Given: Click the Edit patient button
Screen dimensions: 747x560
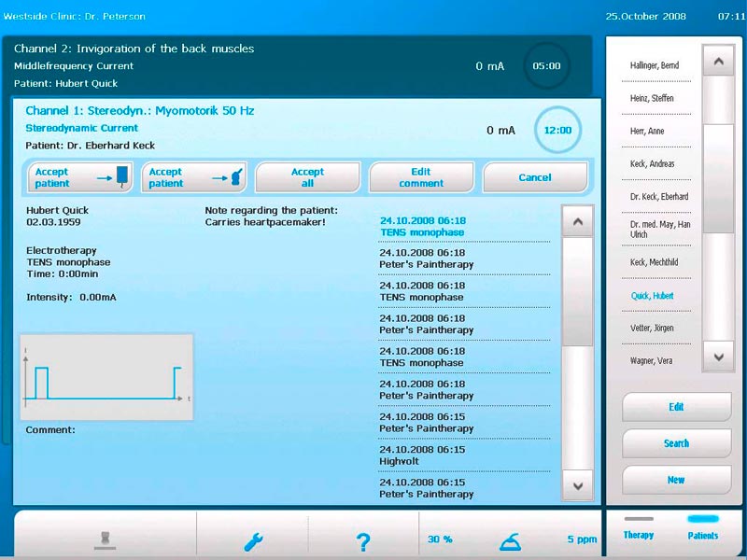Looking at the screenshot, I should click(x=676, y=407).
